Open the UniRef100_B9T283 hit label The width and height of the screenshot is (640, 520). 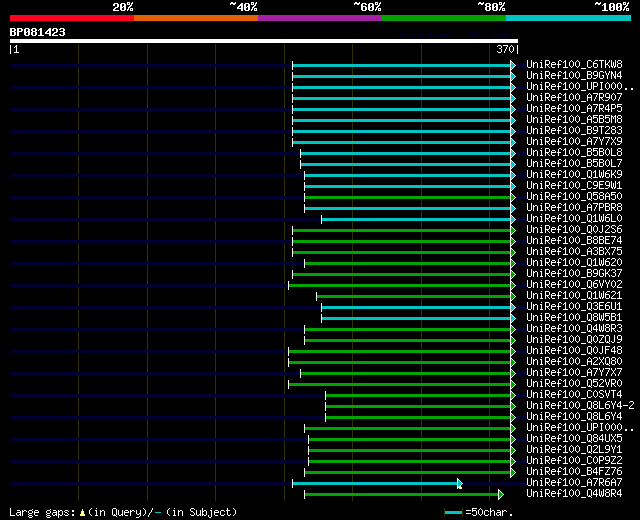pos(574,131)
